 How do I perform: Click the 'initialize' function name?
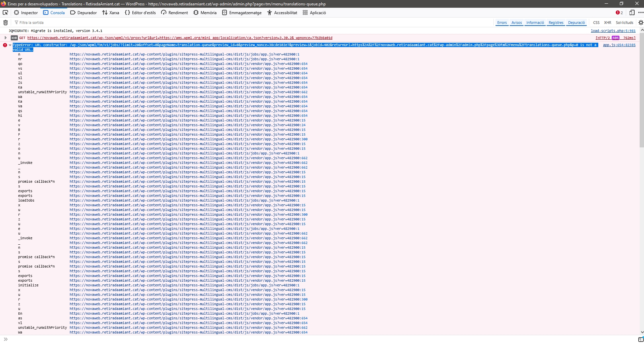(28, 285)
